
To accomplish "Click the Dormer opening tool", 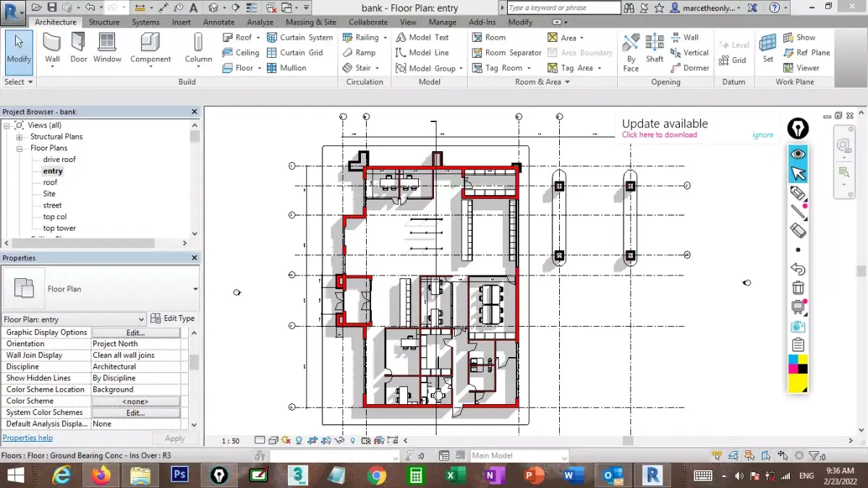I will (x=690, y=68).
